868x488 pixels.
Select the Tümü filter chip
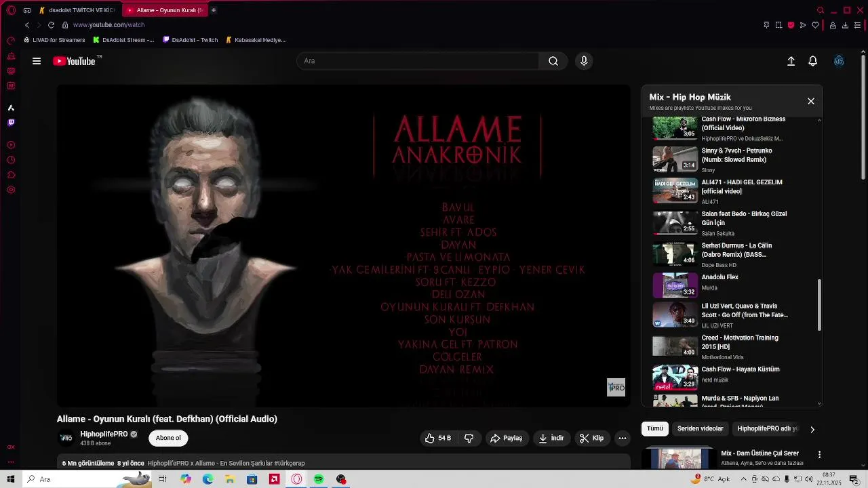click(655, 428)
